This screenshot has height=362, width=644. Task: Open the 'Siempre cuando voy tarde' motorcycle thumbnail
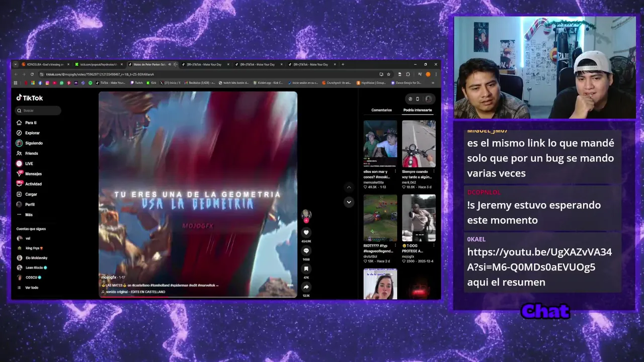pos(419,144)
